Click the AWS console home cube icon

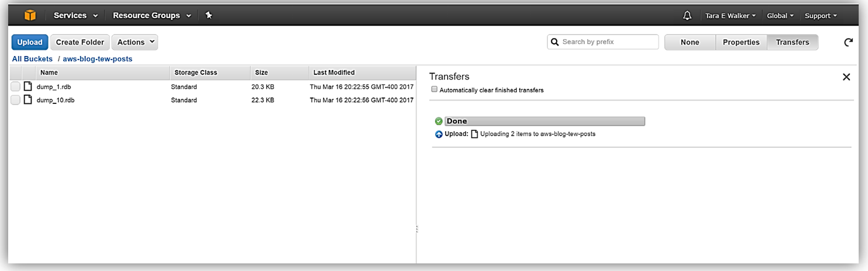(30, 15)
